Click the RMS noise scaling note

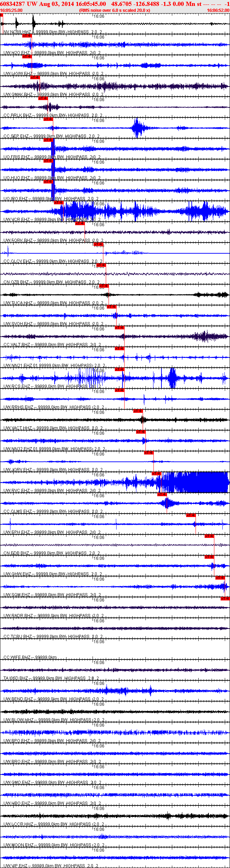point(115,10)
